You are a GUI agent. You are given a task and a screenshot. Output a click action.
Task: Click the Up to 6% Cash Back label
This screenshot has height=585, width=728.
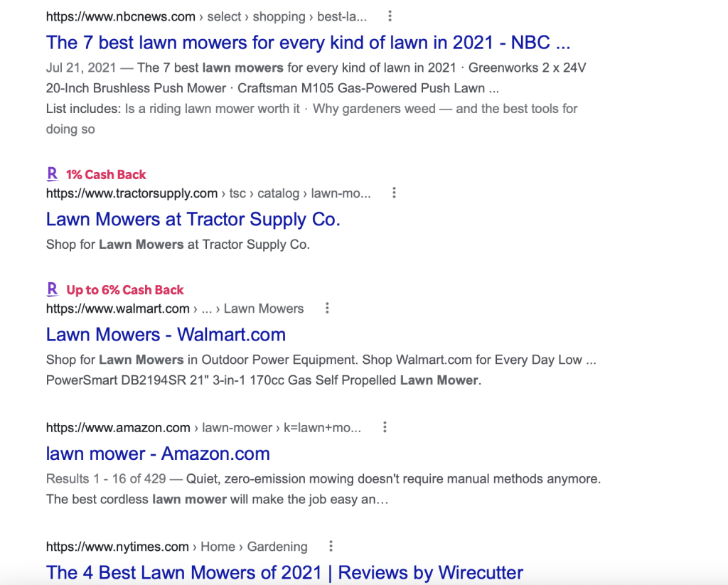pos(125,290)
